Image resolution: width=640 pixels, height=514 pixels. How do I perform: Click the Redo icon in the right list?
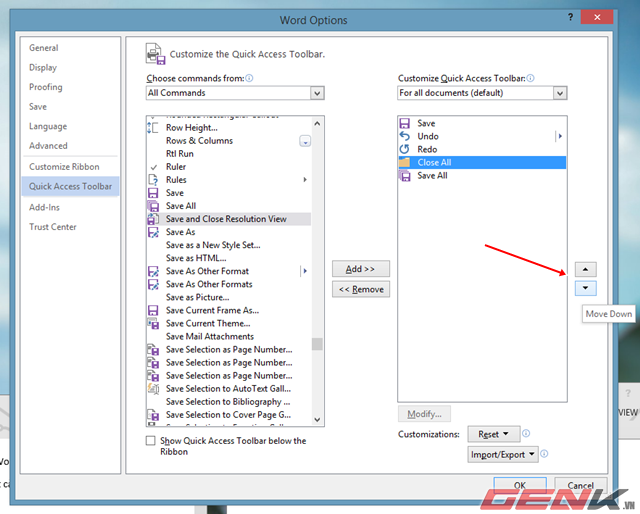tap(405, 149)
